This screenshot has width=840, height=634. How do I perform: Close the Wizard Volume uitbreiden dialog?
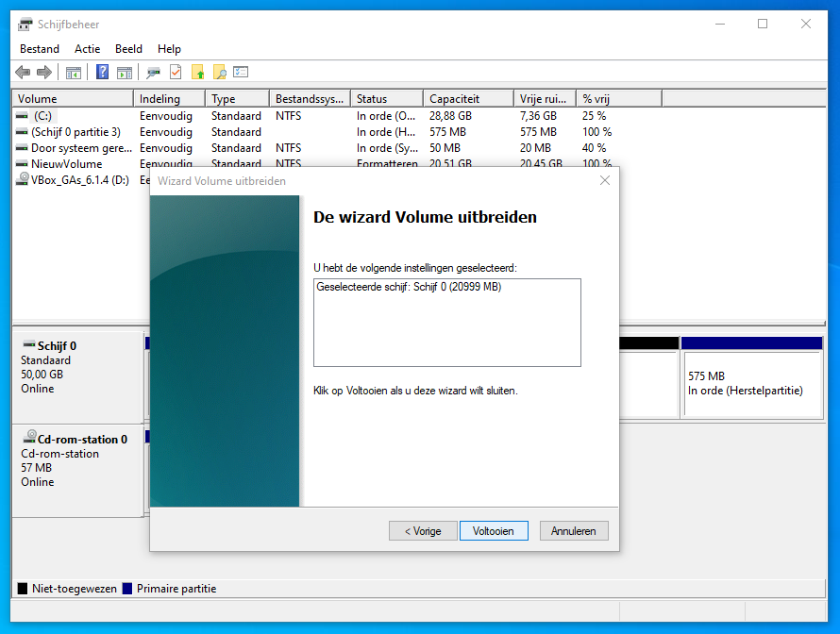click(x=605, y=180)
